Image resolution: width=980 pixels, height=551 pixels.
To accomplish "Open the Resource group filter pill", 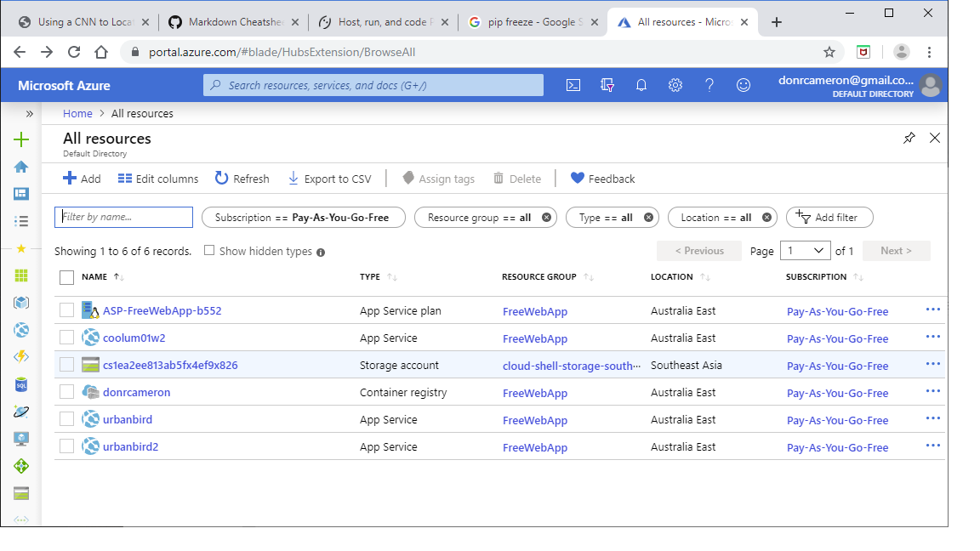I will point(479,218).
